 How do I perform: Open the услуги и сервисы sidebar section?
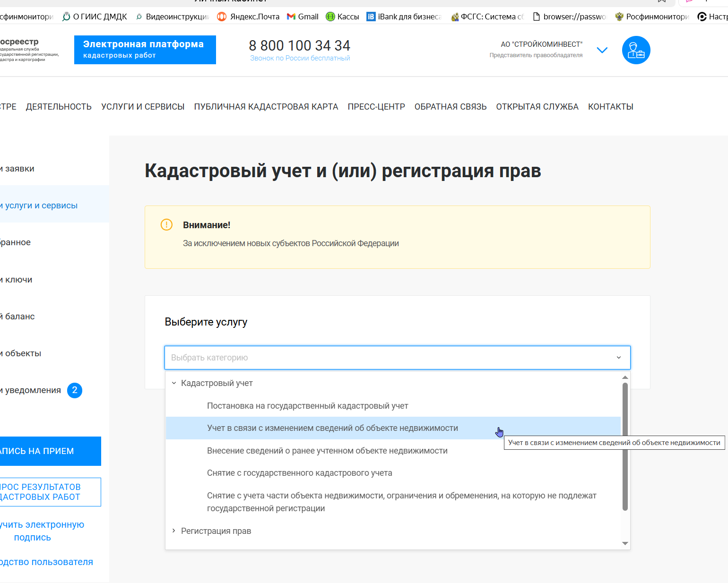click(54, 206)
